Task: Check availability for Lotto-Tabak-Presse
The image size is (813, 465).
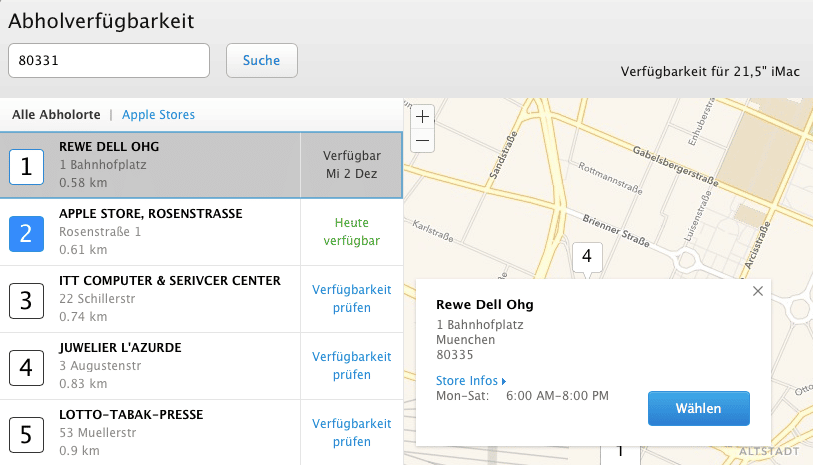Action: (352, 432)
